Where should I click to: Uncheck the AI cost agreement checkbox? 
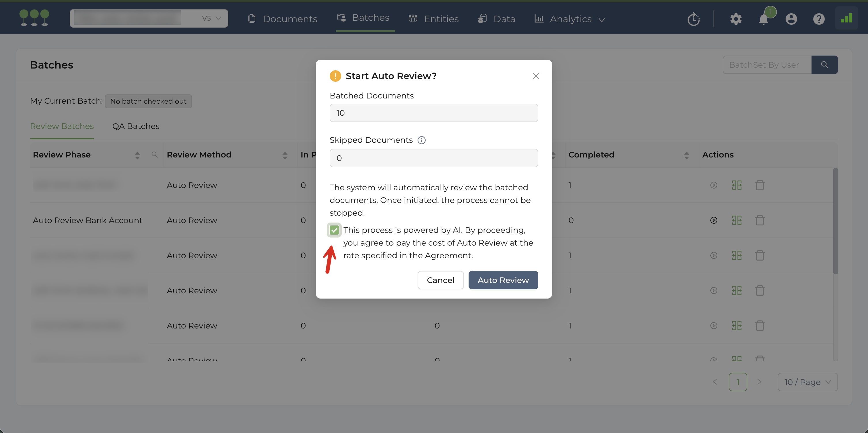[334, 230]
